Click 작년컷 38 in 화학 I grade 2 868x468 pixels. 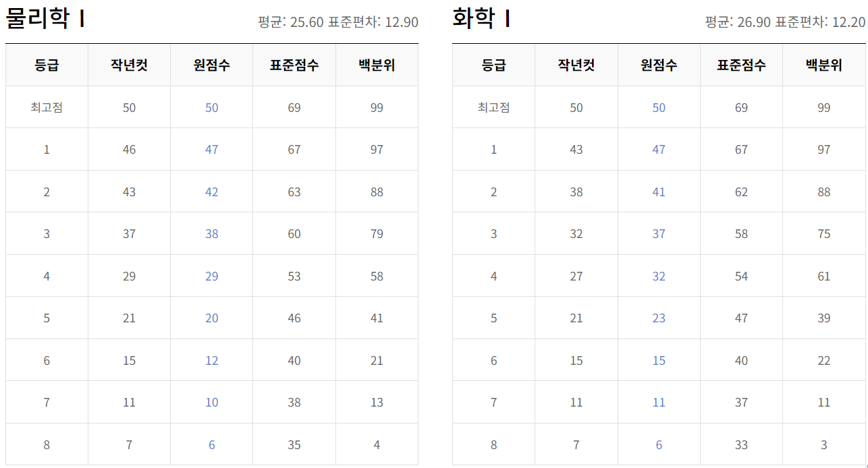pyautogui.click(x=576, y=192)
